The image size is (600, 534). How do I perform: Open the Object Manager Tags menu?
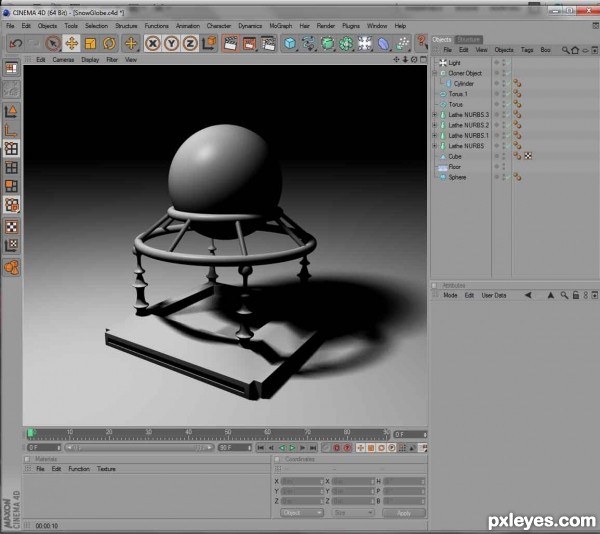tap(527, 50)
